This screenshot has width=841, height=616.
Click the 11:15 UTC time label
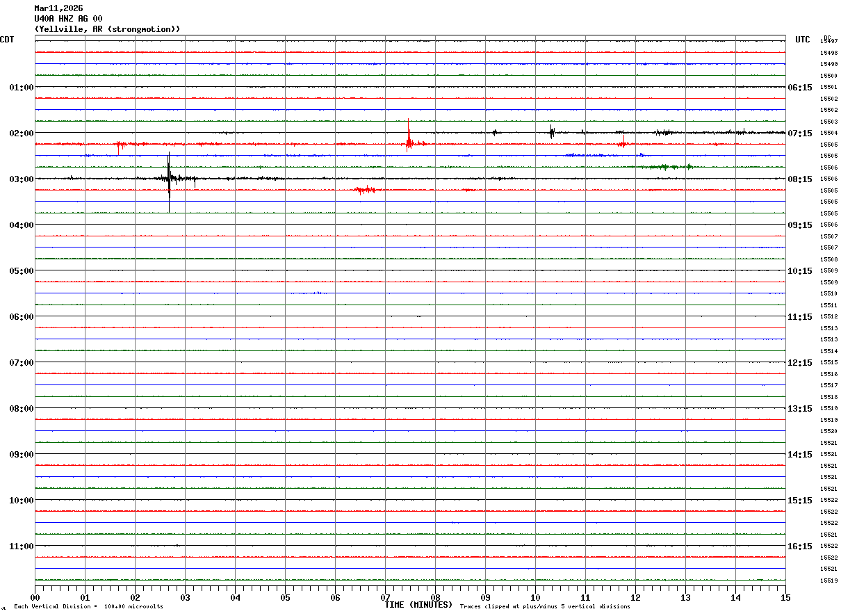tap(799, 317)
